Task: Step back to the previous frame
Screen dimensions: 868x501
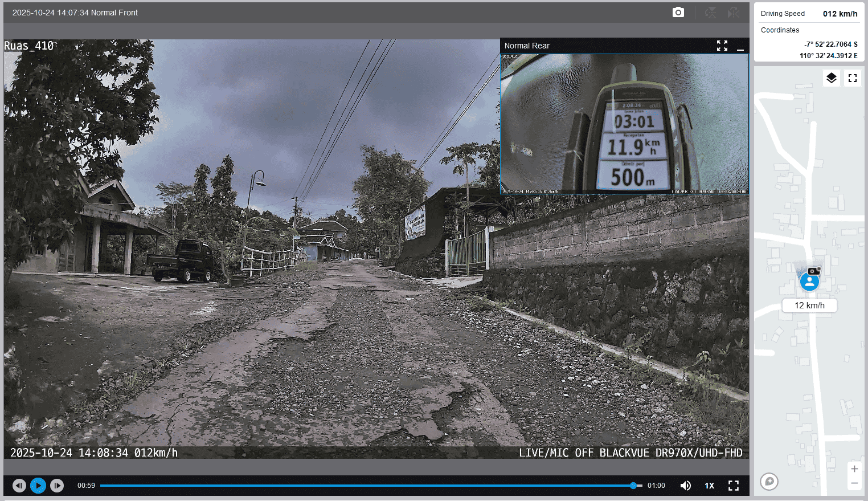Action: [x=19, y=486]
